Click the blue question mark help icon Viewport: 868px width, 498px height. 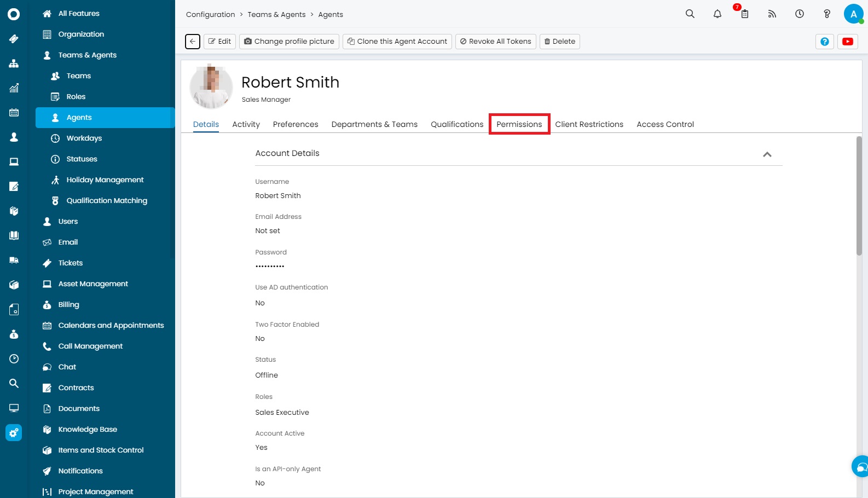point(824,42)
